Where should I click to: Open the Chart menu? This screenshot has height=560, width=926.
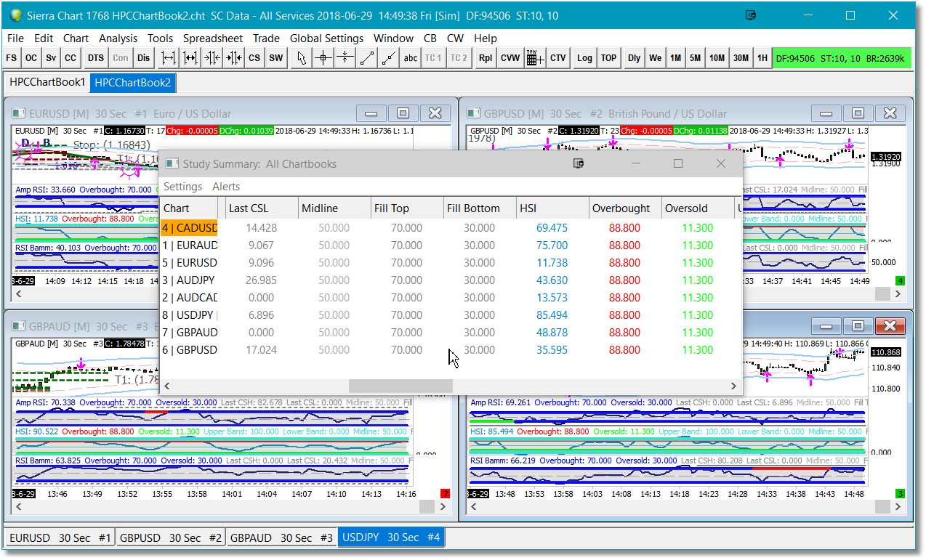(x=76, y=38)
